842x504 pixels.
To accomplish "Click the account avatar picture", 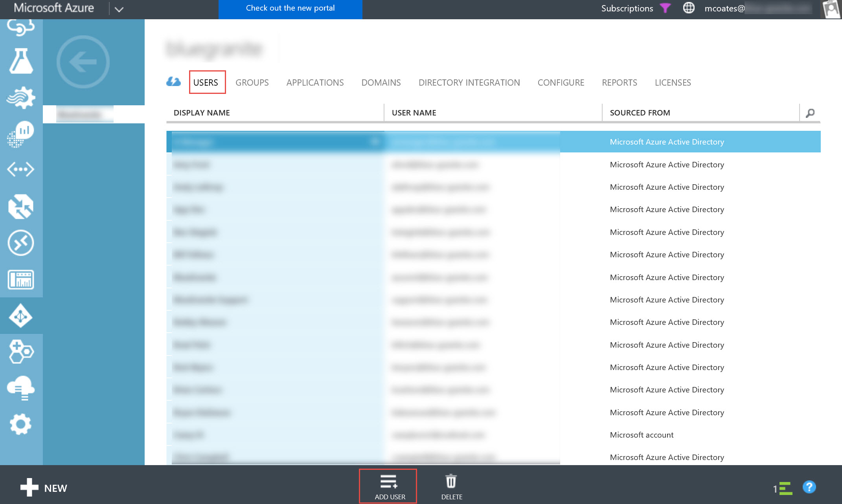I will (x=831, y=9).
